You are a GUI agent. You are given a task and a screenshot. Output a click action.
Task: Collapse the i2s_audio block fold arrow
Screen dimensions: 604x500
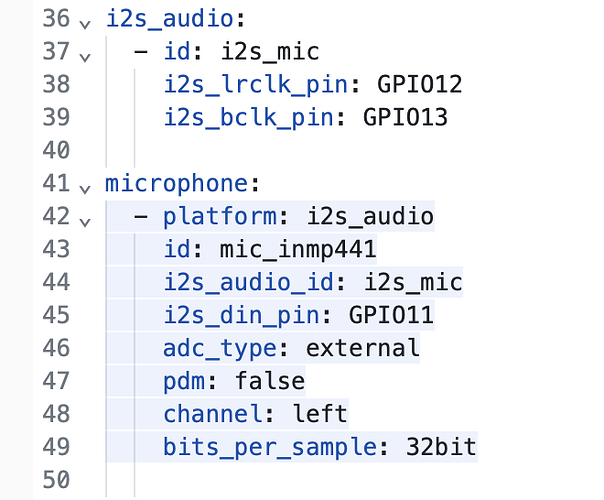tap(85, 25)
